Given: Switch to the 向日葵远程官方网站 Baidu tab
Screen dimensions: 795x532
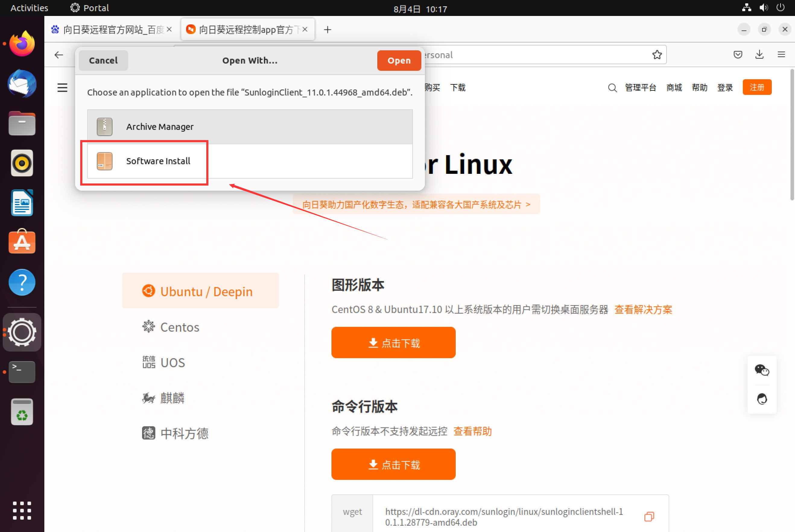Looking at the screenshot, I should 109,30.
